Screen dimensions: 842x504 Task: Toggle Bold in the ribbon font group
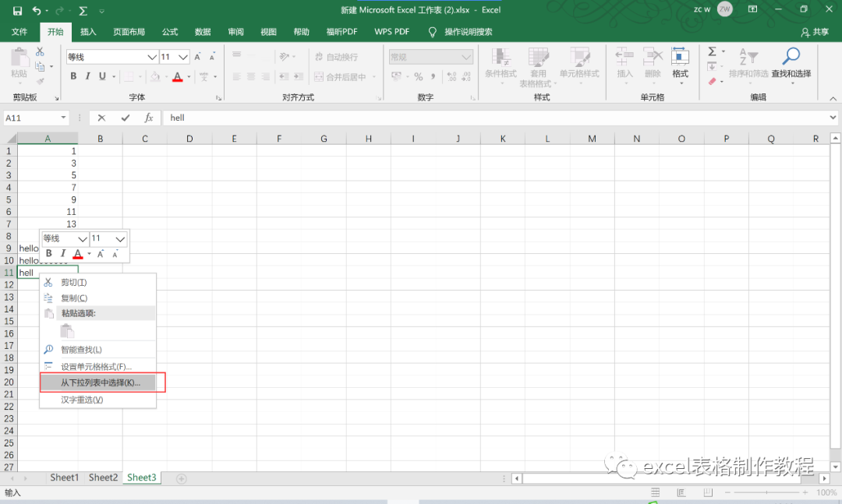coord(73,76)
